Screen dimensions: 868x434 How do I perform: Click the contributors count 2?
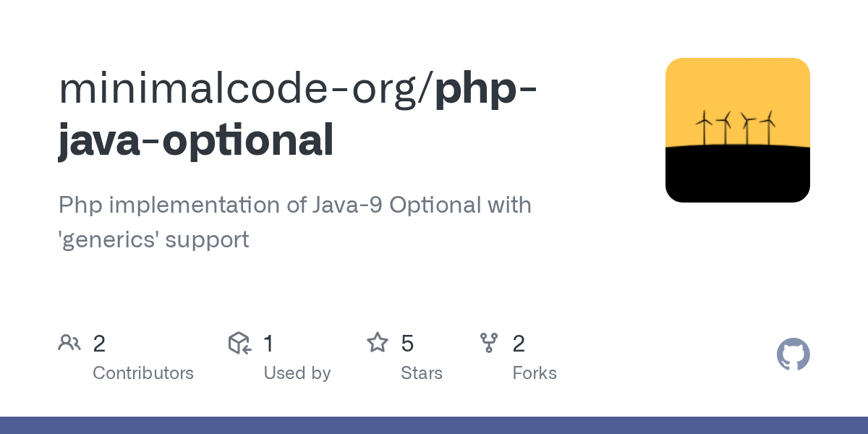tap(99, 344)
